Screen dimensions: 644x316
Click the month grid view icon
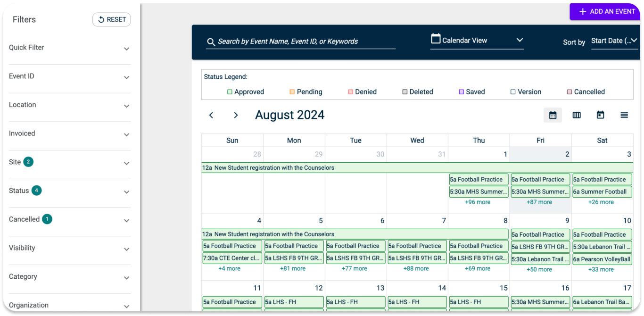click(553, 115)
